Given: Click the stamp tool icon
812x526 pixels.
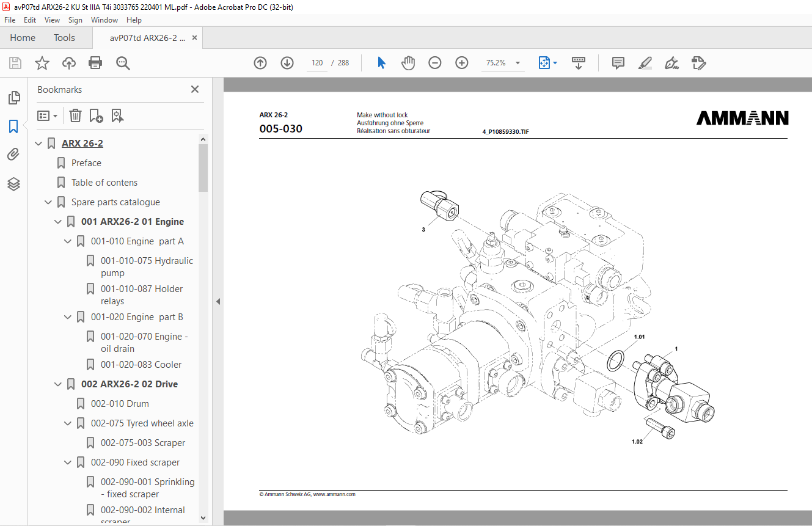Looking at the screenshot, I should pyautogui.click(x=699, y=63).
